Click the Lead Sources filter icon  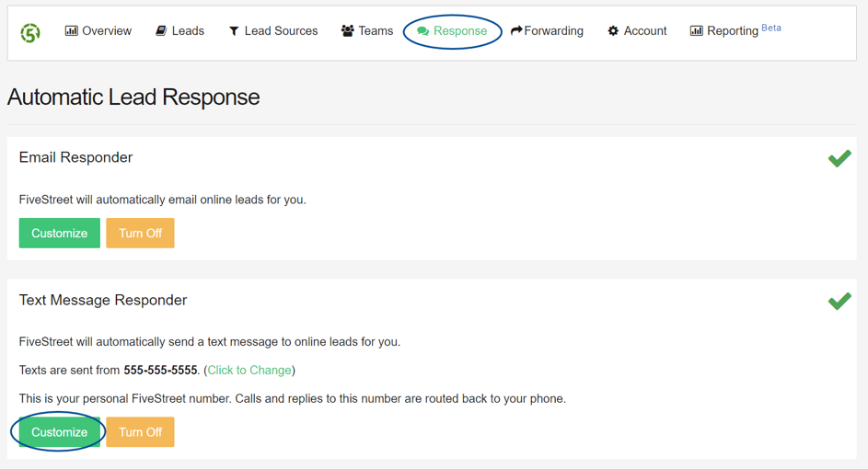[x=234, y=31]
